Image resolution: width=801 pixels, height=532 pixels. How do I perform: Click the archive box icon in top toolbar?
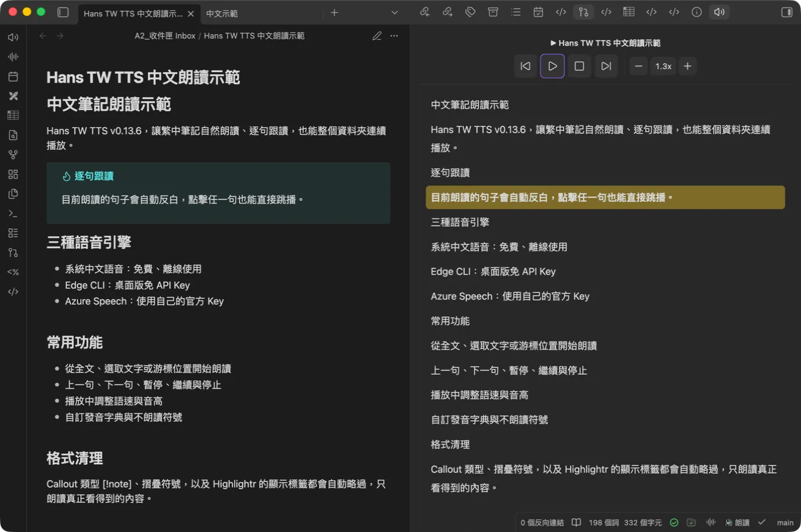pyautogui.click(x=493, y=12)
